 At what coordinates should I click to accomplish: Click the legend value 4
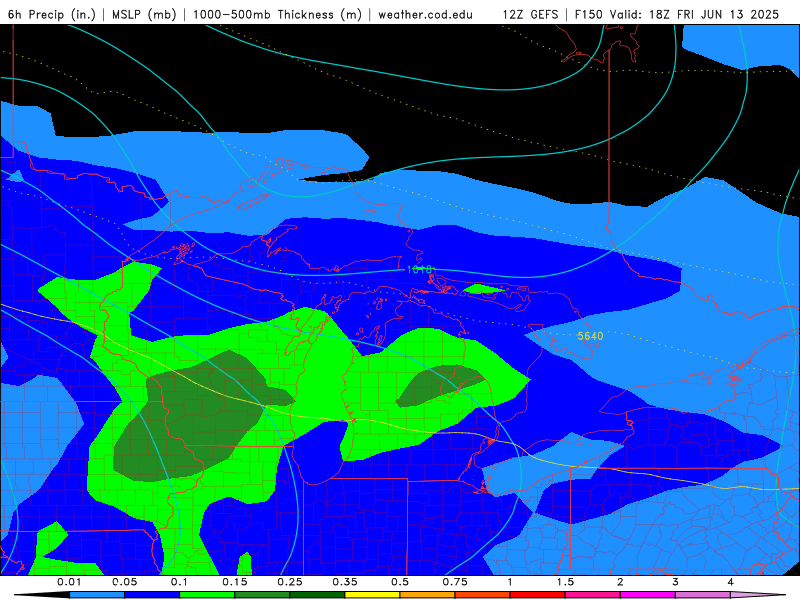tap(730, 582)
